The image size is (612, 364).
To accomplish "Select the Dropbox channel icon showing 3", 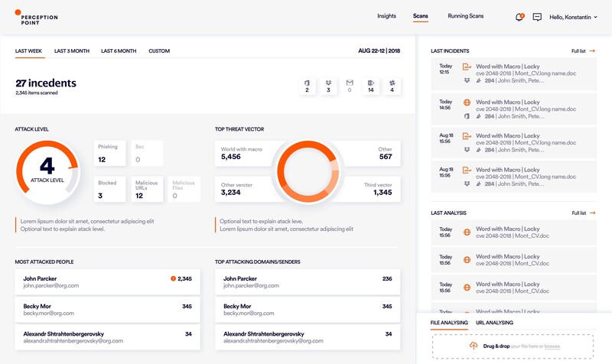I will (328, 83).
